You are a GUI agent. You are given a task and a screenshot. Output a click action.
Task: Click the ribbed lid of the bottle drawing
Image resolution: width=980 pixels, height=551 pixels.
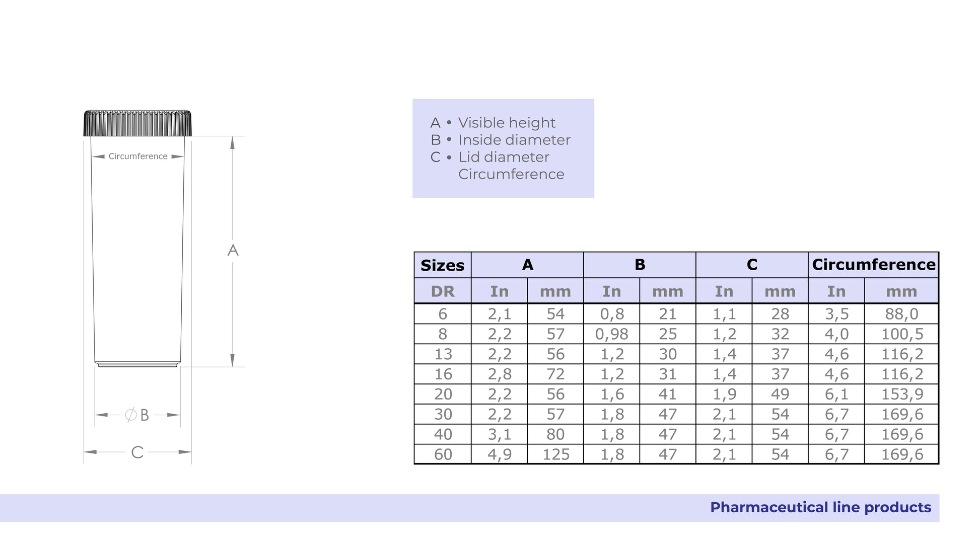(137, 123)
